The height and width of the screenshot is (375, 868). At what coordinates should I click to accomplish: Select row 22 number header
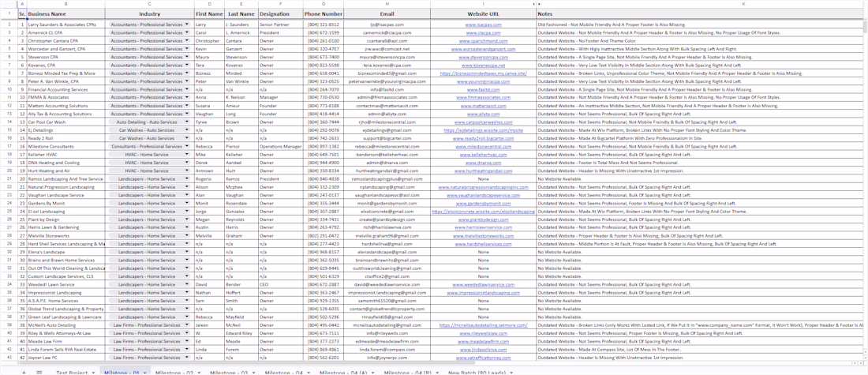click(9, 186)
